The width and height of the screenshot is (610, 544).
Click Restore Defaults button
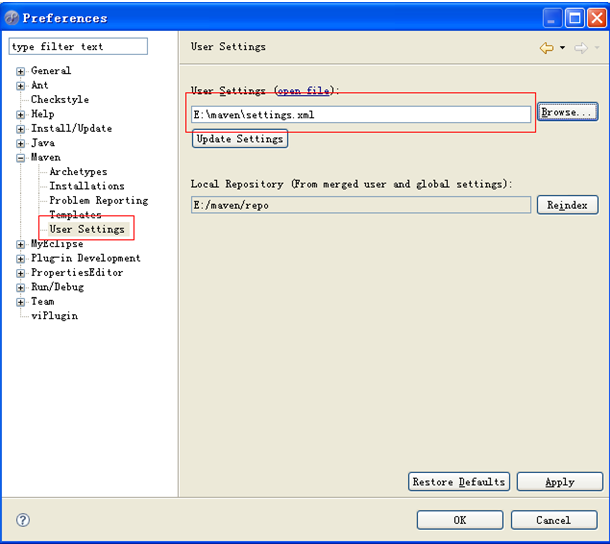click(459, 482)
